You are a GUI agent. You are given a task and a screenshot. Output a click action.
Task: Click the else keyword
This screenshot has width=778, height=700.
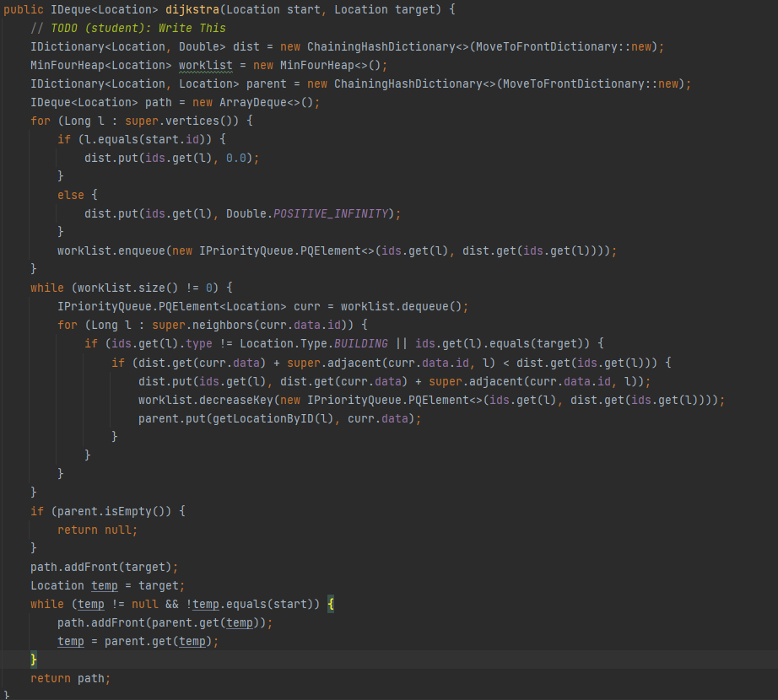(x=71, y=195)
